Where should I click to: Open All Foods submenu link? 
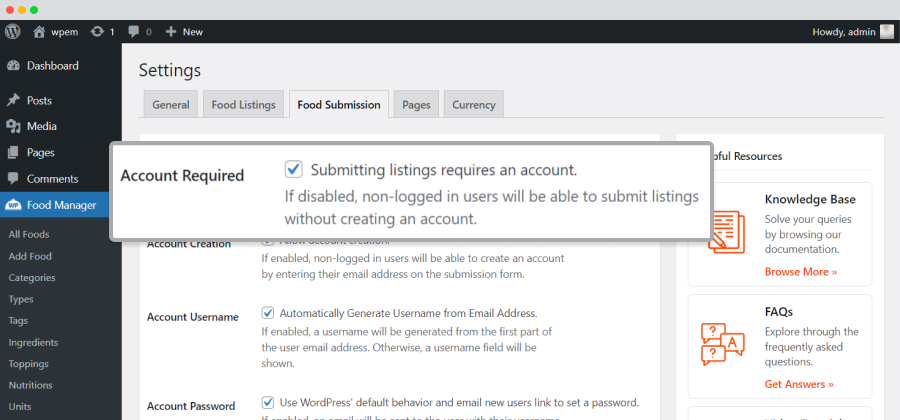29,234
